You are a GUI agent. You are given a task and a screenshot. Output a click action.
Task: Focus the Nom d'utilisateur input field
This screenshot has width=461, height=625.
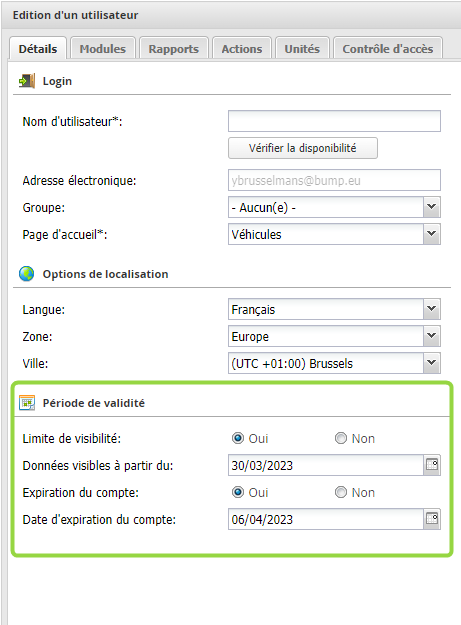334,121
